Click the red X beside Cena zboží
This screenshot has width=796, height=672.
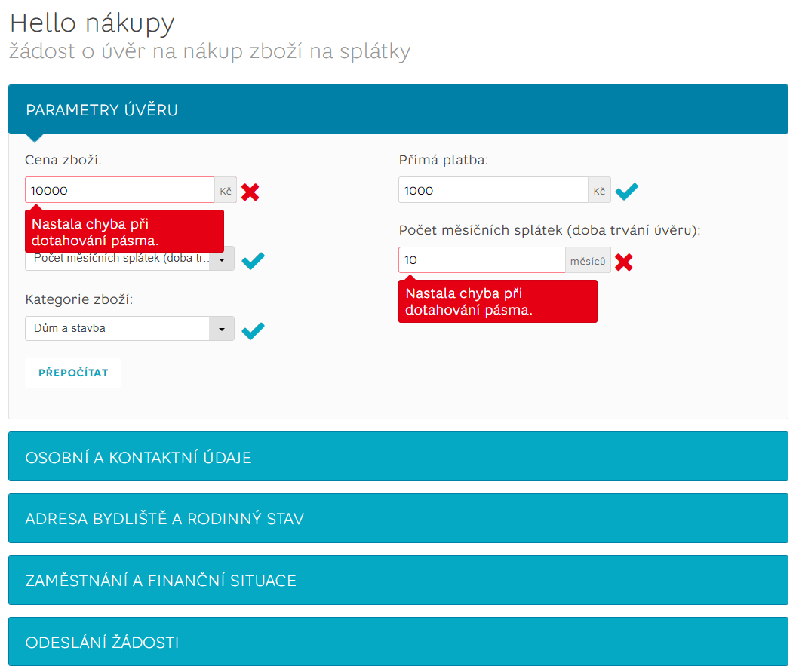pyautogui.click(x=250, y=192)
